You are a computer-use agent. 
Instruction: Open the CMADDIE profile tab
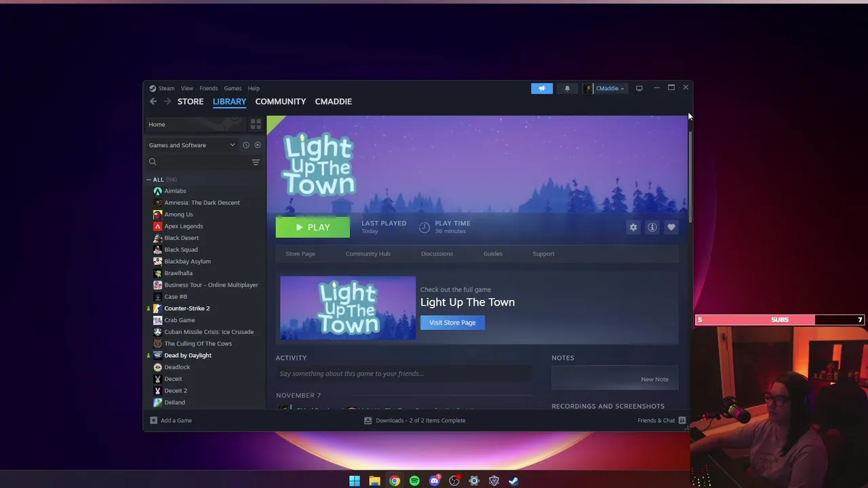click(333, 102)
